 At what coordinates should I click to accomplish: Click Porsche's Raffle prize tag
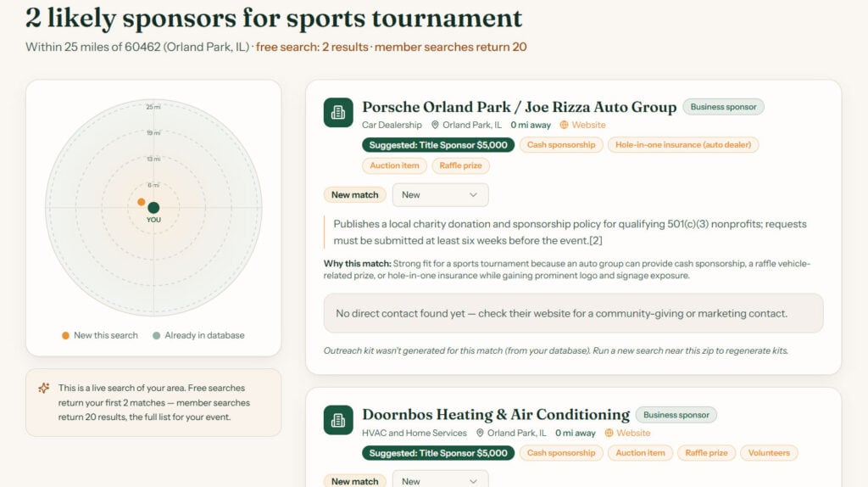[x=460, y=165]
